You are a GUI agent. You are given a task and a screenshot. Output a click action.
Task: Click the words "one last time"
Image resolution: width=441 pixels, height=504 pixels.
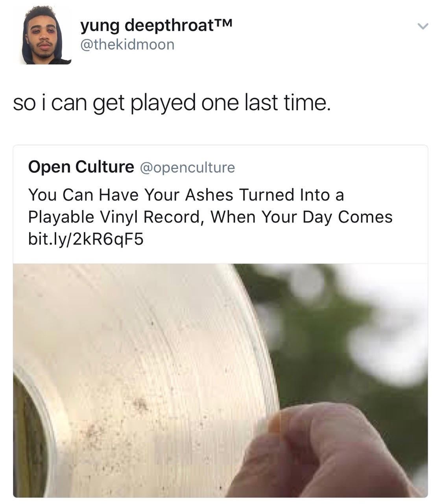coord(265,103)
